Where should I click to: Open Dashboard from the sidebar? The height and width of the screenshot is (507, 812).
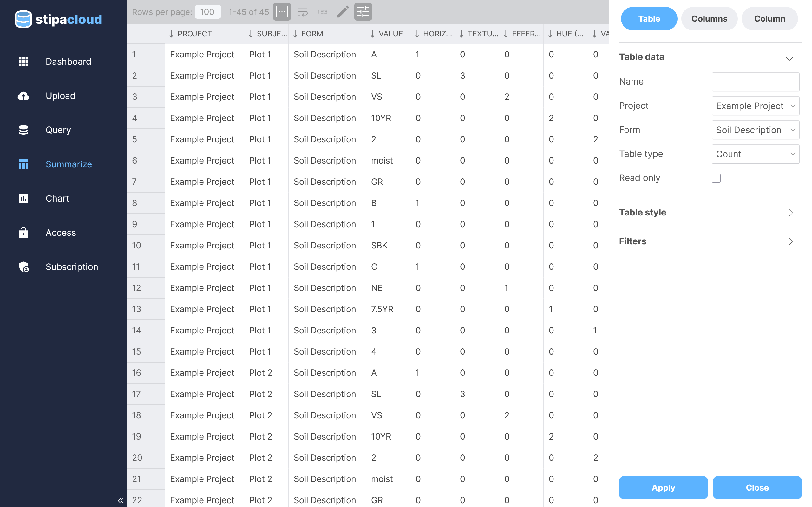68,61
